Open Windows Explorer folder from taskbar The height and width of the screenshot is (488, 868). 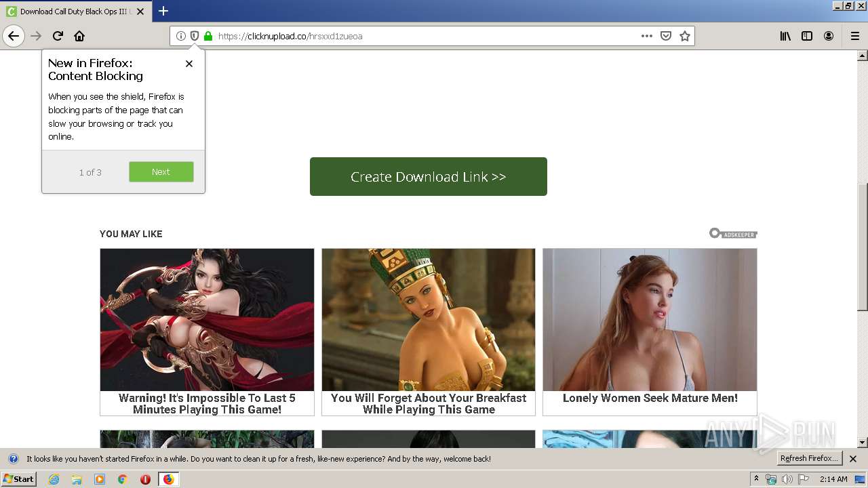pyautogui.click(x=77, y=479)
